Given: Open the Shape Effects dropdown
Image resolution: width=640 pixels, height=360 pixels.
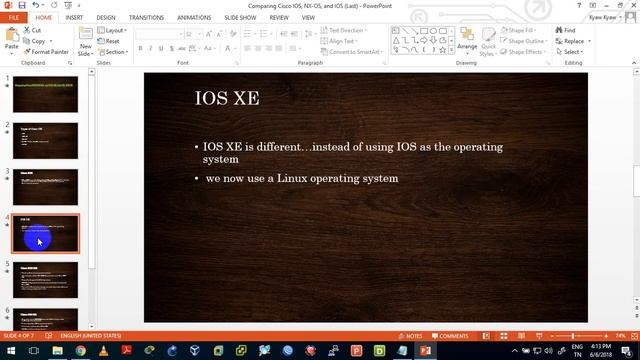Looking at the screenshot, I should [x=523, y=52].
